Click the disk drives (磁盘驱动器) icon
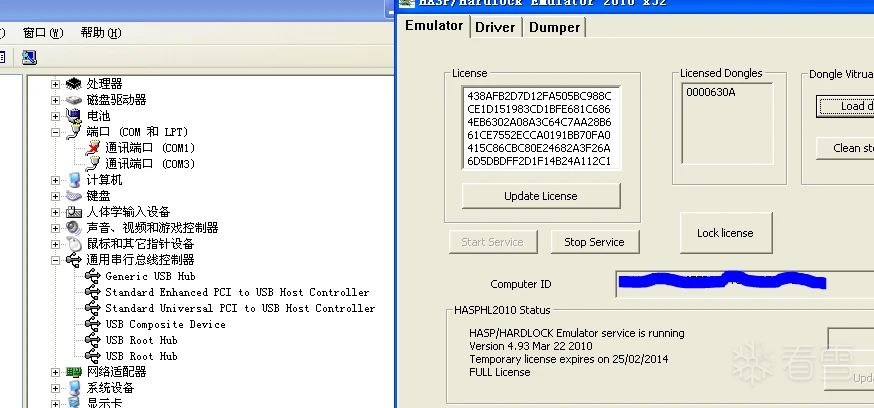The image size is (874, 408). tap(74, 100)
